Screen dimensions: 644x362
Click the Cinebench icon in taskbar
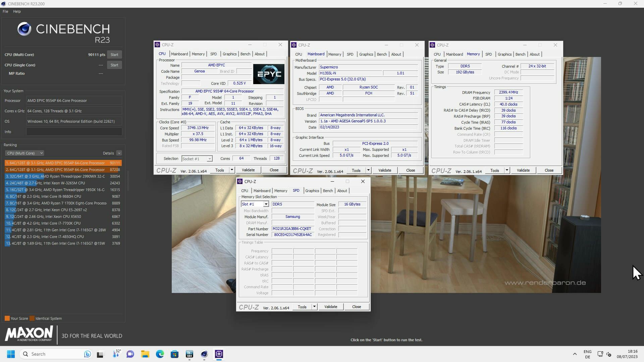pyautogui.click(x=204, y=354)
